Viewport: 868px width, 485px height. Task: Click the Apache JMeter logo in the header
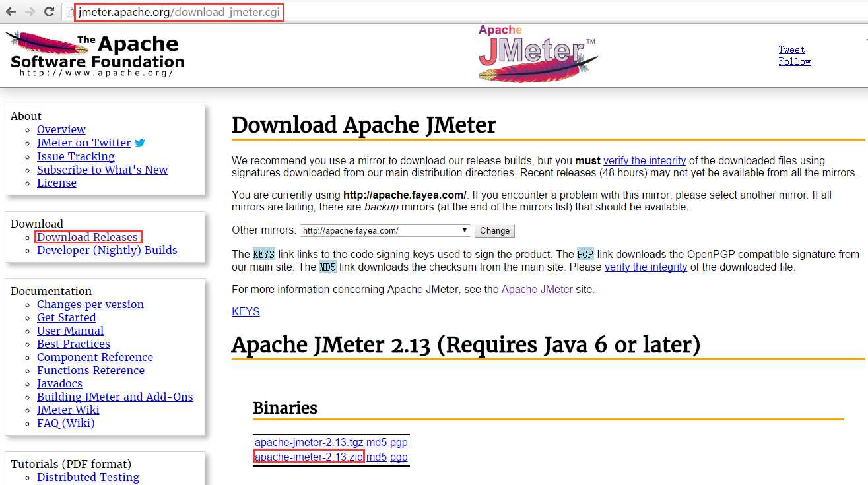click(538, 53)
